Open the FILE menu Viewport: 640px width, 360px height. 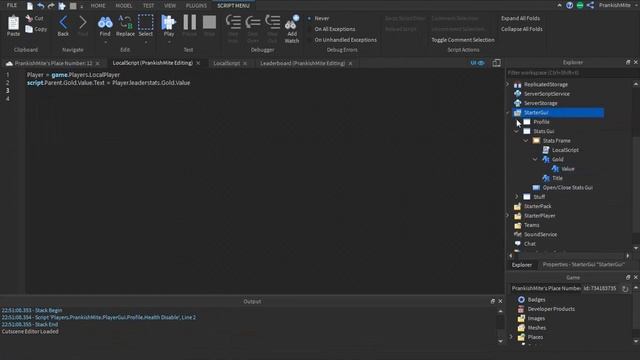coord(11,5)
